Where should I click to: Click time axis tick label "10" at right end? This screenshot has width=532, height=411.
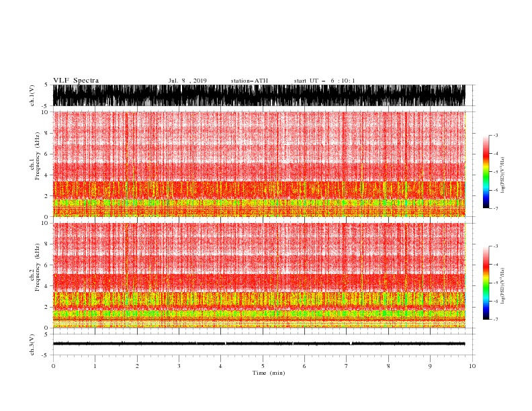pos(472,366)
